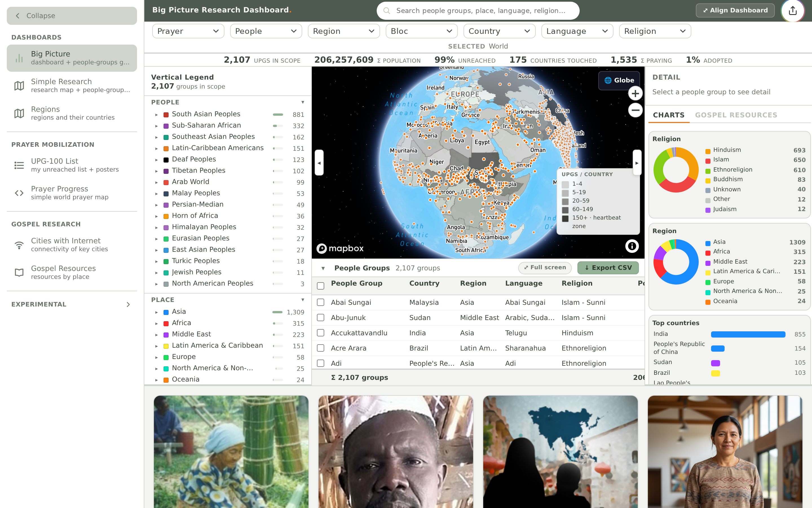Click the right arrow handle on the map
Viewport: 812px width, 508px height.
[637, 163]
